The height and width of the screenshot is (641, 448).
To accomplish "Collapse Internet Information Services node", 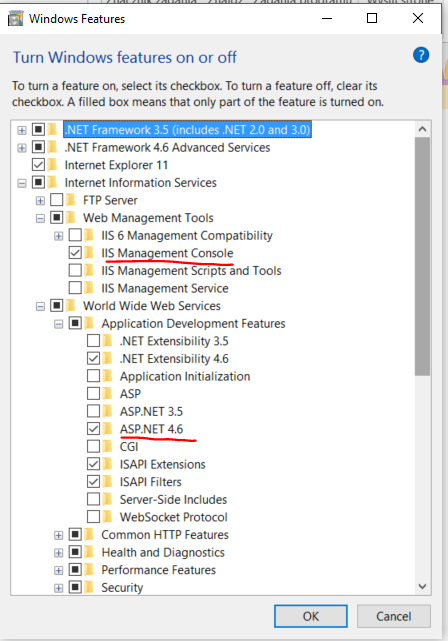I will (x=22, y=183).
